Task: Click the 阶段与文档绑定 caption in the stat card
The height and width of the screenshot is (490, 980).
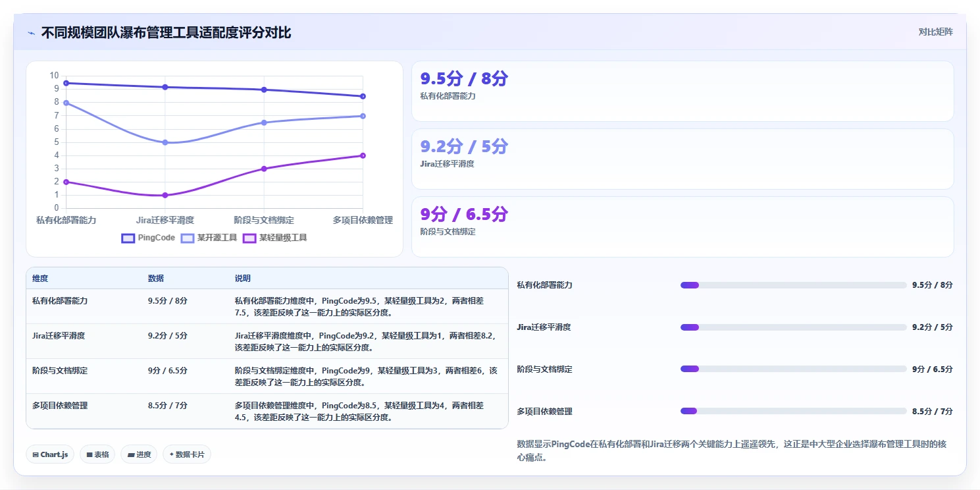Action: tap(448, 232)
